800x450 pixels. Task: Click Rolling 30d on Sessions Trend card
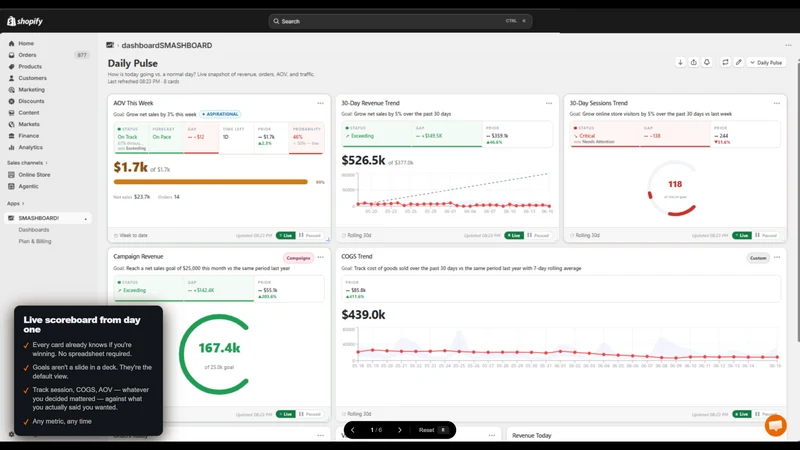(x=587, y=236)
